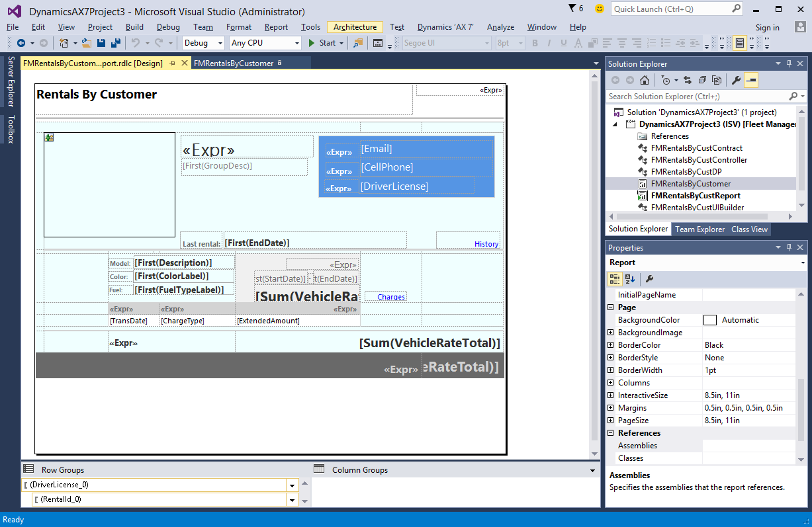The height and width of the screenshot is (527, 812).
Task: Toggle the BackgroundColor Automatic checkbox
Action: (x=709, y=320)
